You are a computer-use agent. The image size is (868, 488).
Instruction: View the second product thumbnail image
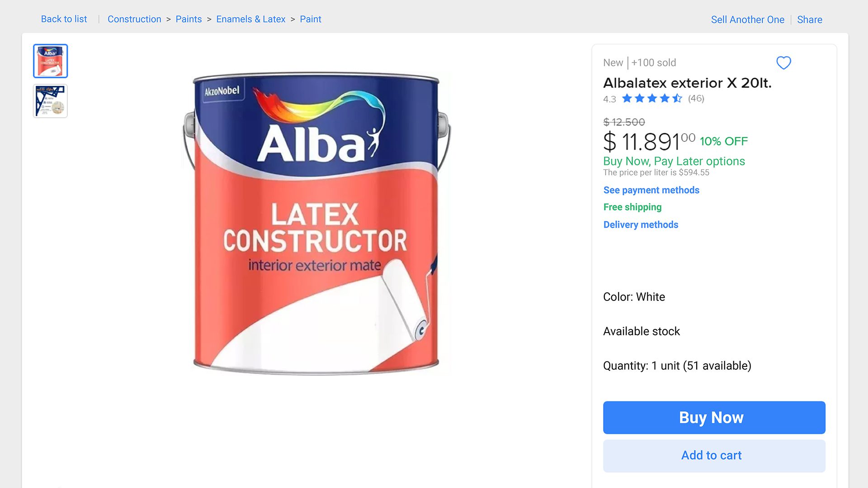pyautogui.click(x=50, y=101)
